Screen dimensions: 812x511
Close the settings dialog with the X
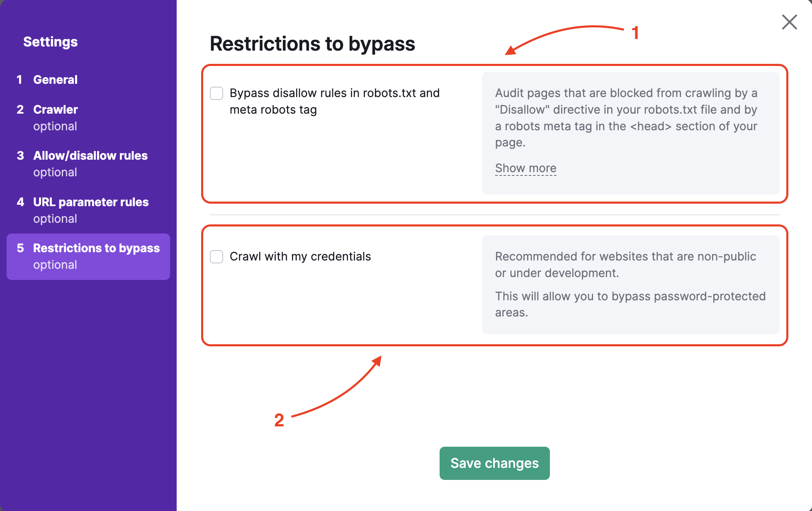[789, 22]
